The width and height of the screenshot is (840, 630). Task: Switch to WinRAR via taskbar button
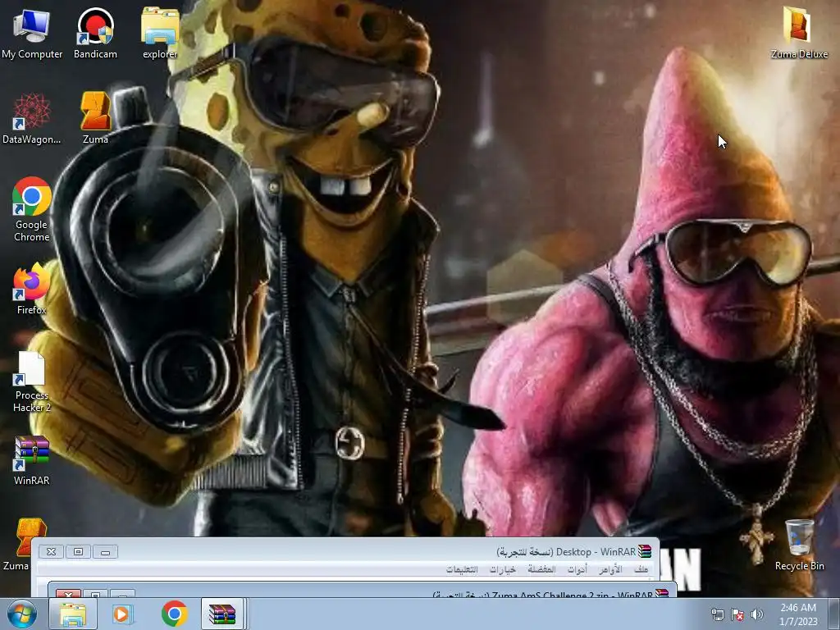click(x=223, y=614)
